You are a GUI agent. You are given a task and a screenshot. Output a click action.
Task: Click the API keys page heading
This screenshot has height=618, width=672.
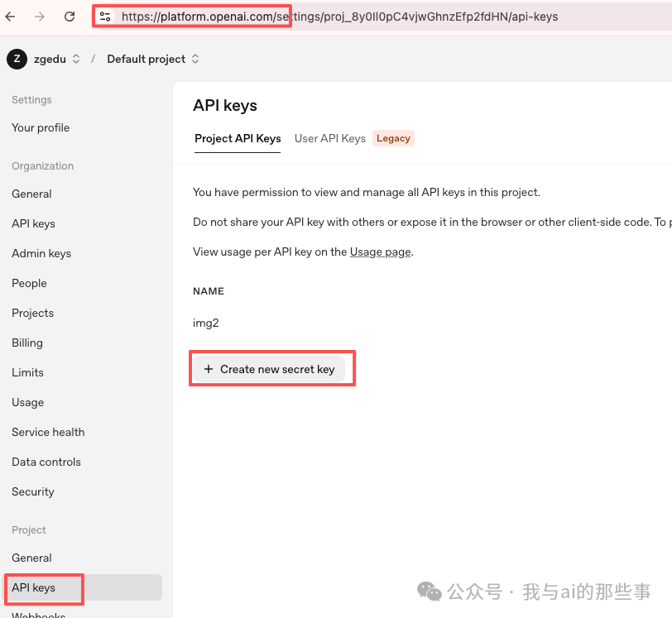(x=225, y=105)
